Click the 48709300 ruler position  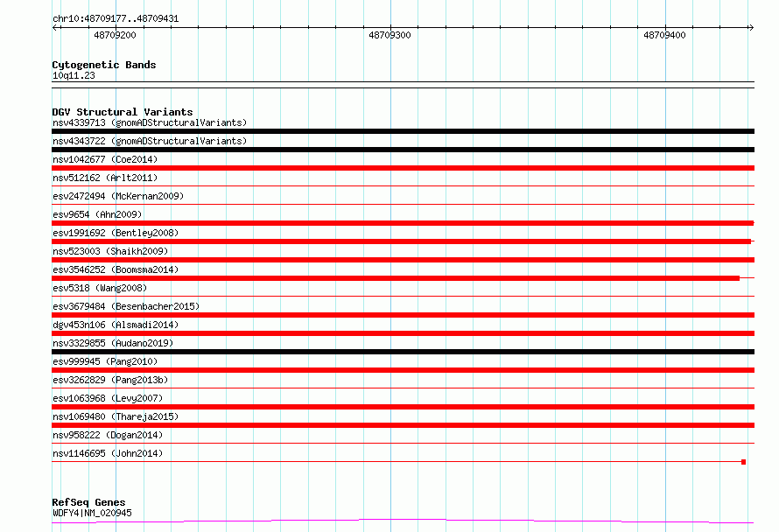(x=389, y=35)
